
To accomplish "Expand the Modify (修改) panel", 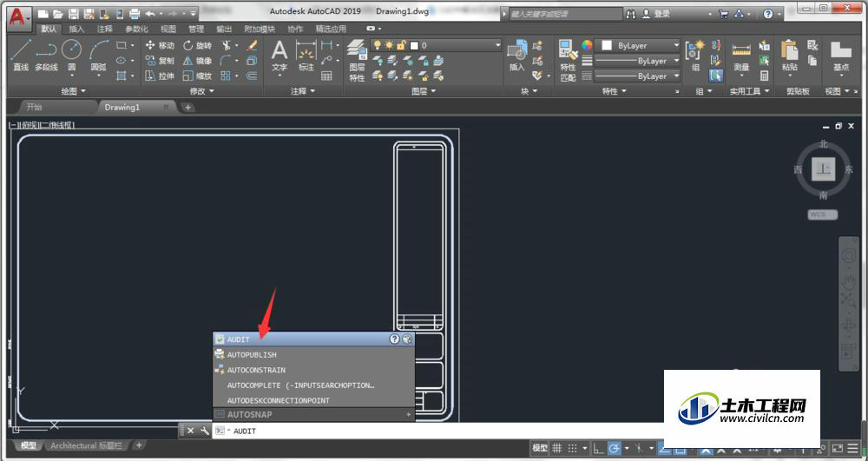I will (x=202, y=91).
